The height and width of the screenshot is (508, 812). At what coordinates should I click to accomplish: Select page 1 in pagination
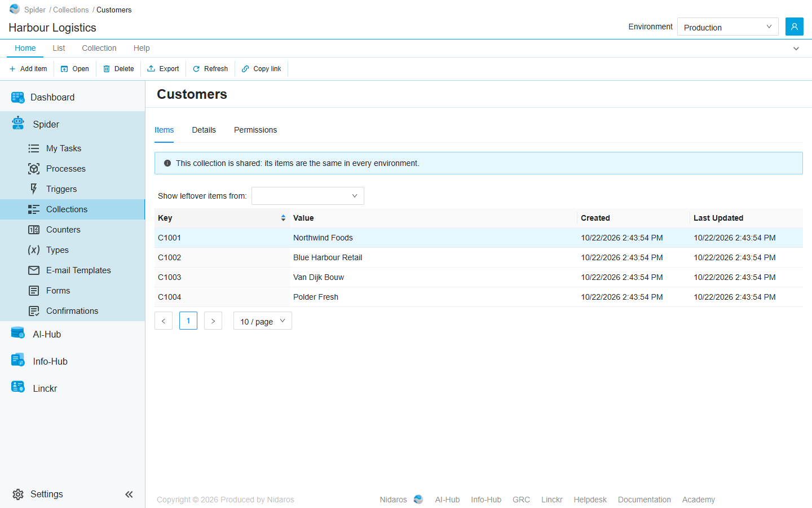tap(188, 321)
